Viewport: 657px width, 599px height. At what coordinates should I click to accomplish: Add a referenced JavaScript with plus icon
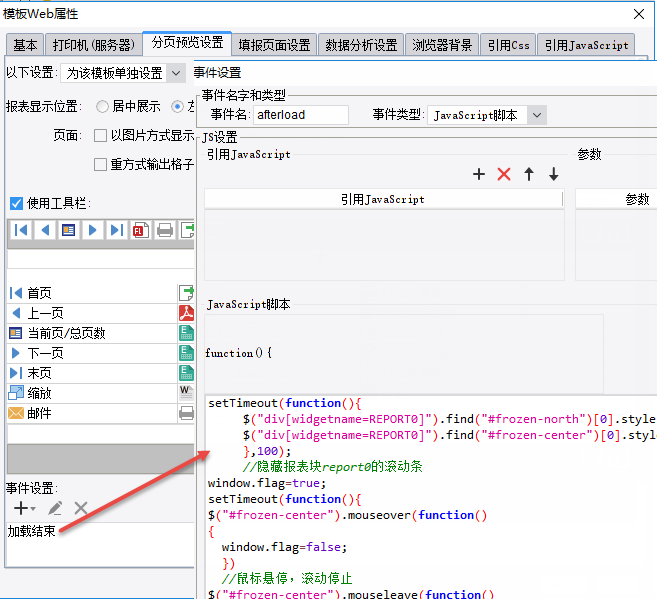479,174
